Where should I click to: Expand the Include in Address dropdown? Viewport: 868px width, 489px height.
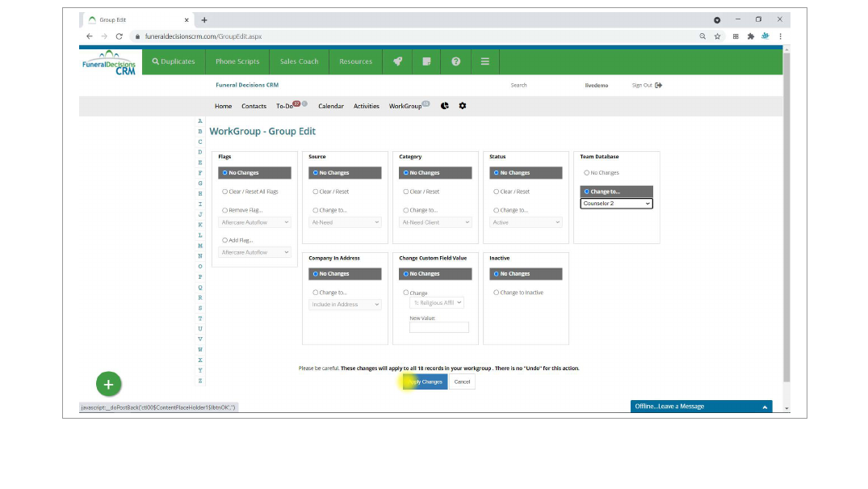pos(345,305)
